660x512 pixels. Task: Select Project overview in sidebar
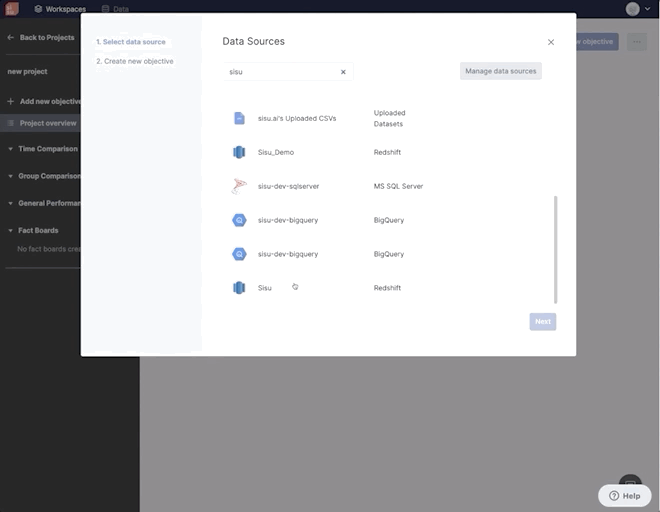click(40, 123)
